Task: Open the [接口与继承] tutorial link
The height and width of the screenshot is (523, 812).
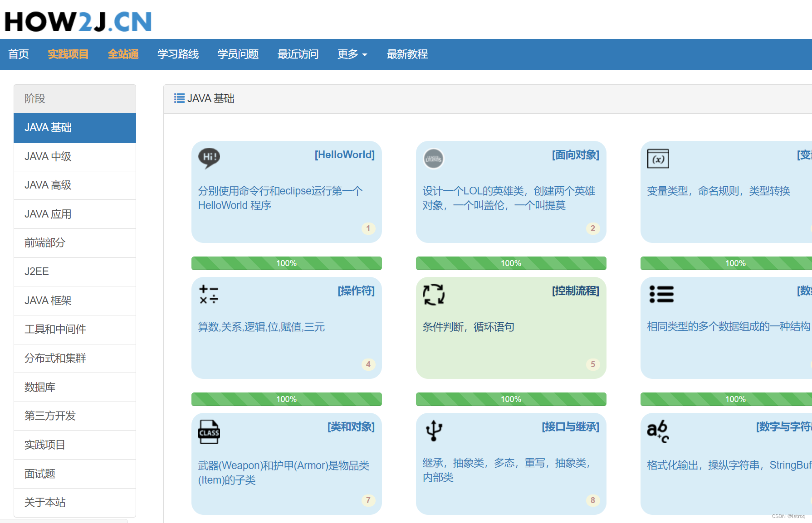Action: coord(570,427)
